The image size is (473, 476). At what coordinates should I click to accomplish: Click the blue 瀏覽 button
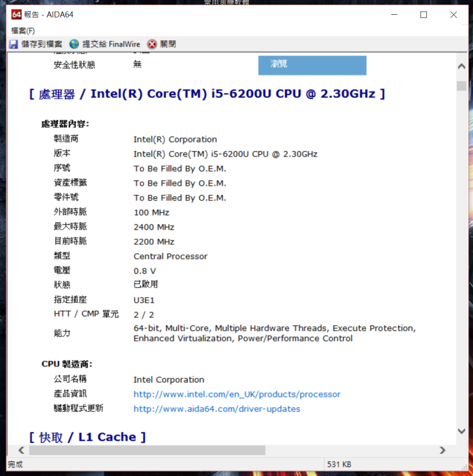[312, 65]
